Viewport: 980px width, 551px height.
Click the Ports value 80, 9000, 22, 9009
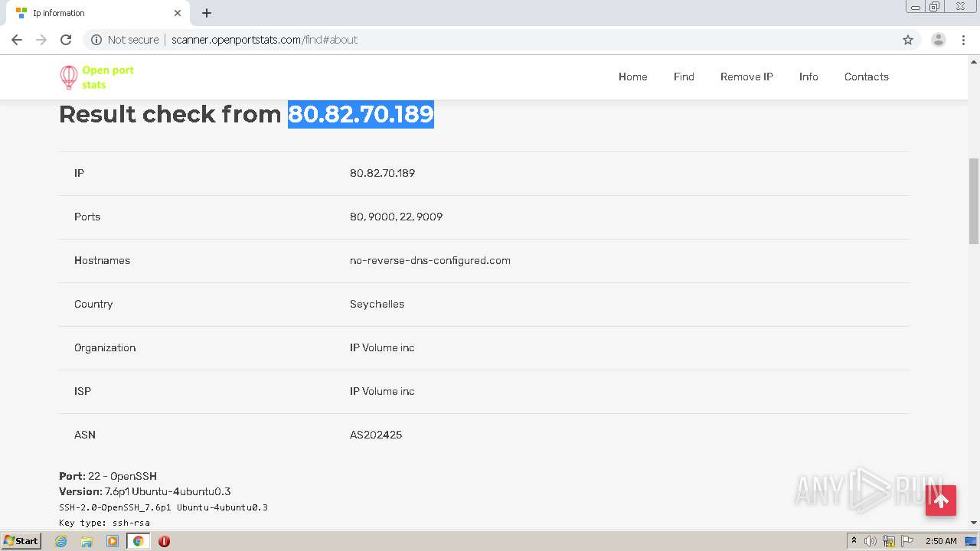point(396,217)
